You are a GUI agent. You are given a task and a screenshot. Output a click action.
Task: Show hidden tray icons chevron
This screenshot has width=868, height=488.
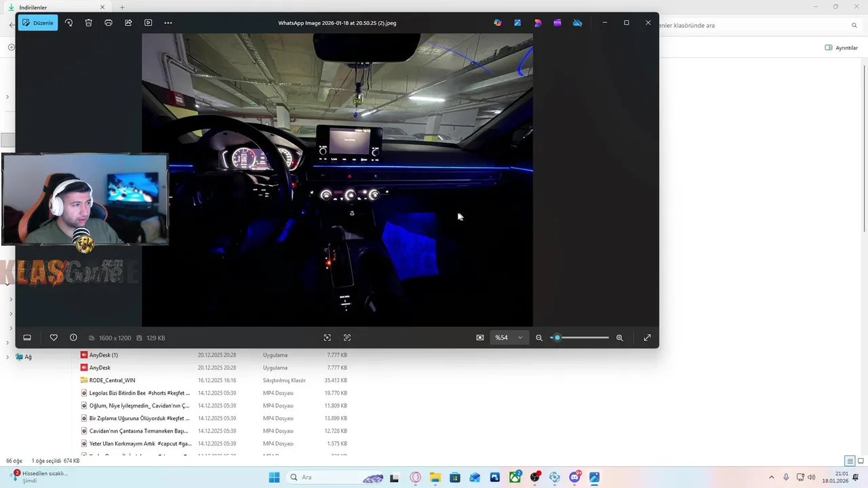click(771, 477)
